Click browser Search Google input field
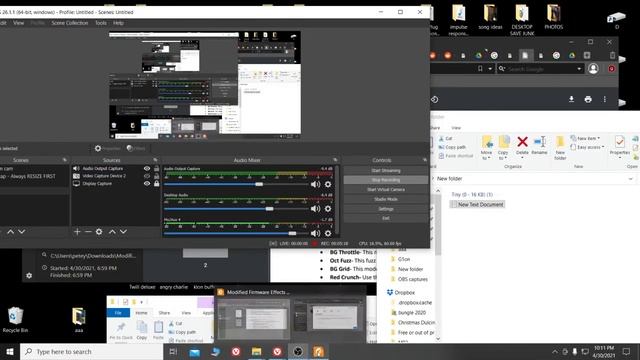640x360 pixels. [x=540, y=69]
